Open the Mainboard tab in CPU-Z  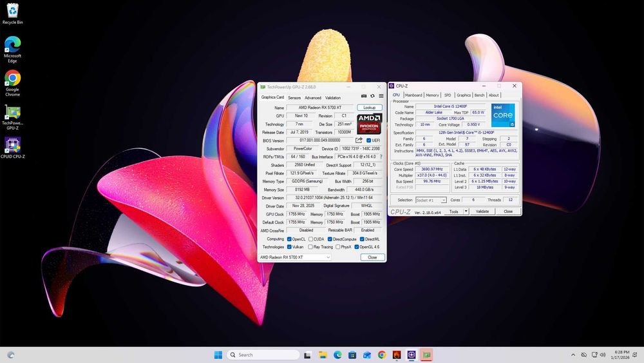(x=413, y=95)
